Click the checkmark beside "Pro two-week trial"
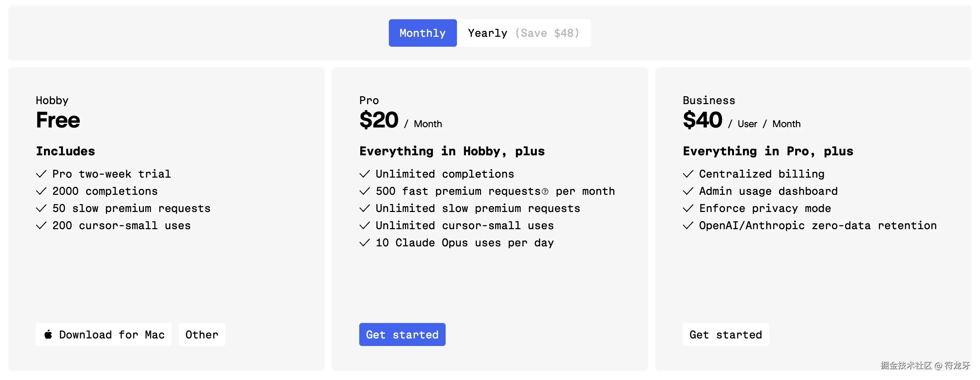The image size is (980, 380). (41, 174)
